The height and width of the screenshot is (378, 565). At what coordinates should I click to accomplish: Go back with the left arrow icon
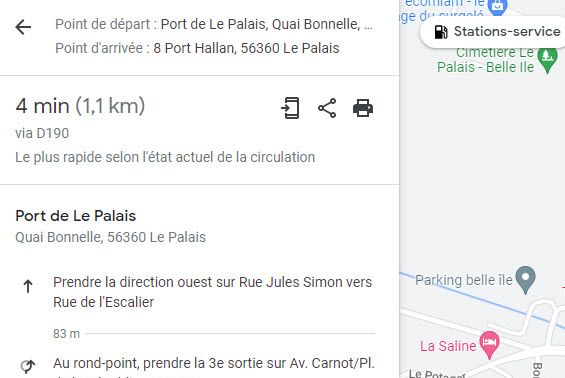click(x=23, y=27)
